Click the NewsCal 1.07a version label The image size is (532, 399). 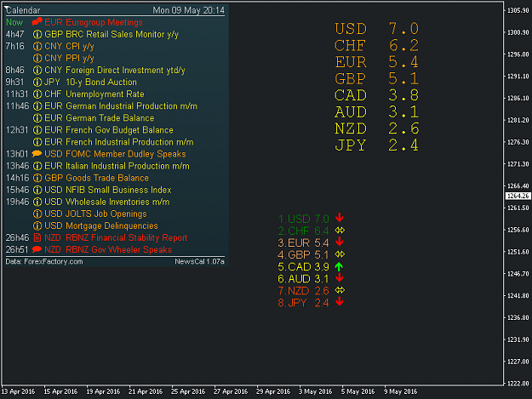[x=199, y=262]
